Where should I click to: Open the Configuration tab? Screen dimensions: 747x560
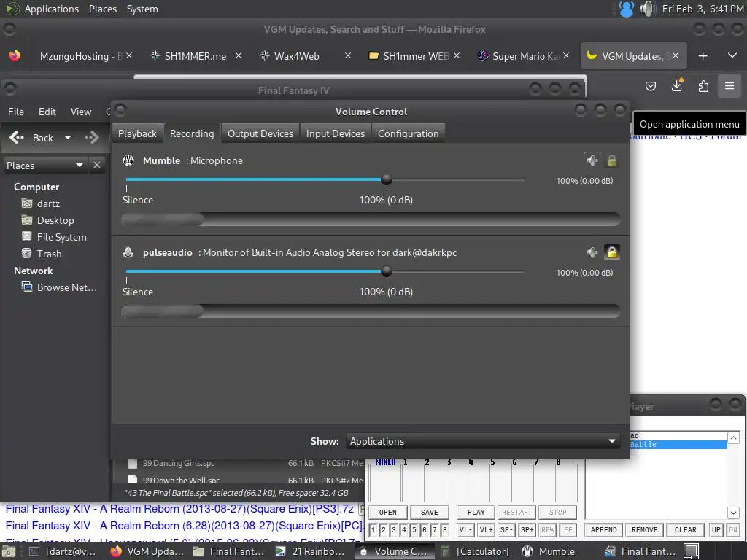tap(409, 133)
